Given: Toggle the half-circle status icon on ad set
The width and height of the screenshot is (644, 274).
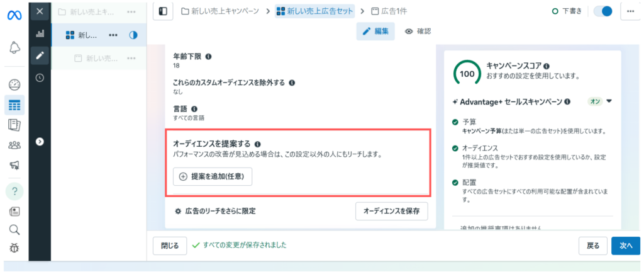Looking at the screenshot, I should [133, 35].
